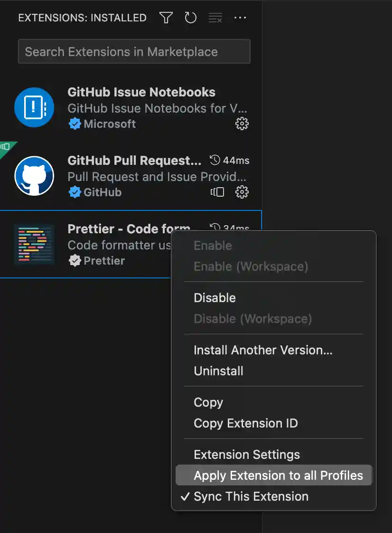The width and height of the screenshot is (392, 533).
Task: Click the GitHub Issue Notebooks extension icon
Action: click(x=34, y=107)
